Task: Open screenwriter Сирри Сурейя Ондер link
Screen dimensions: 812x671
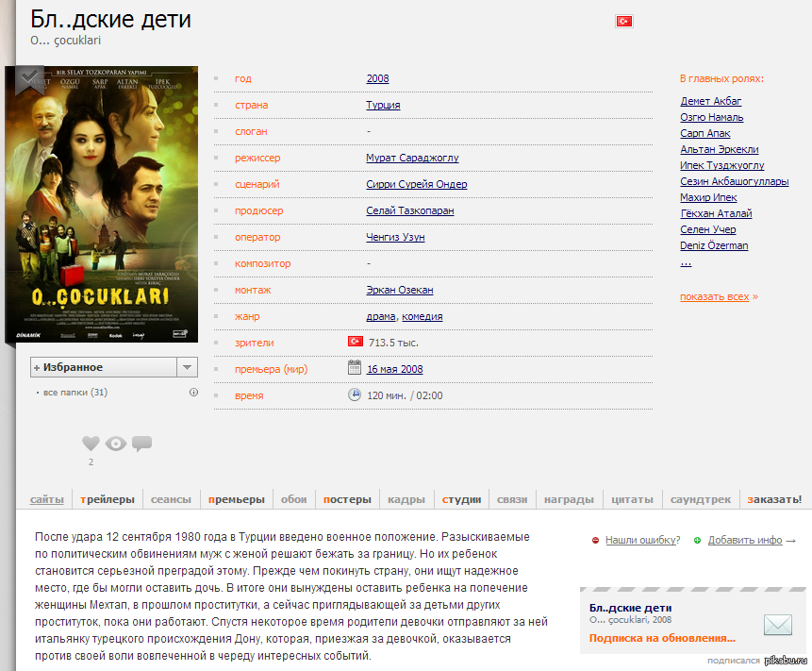Action: click(417, 184)
